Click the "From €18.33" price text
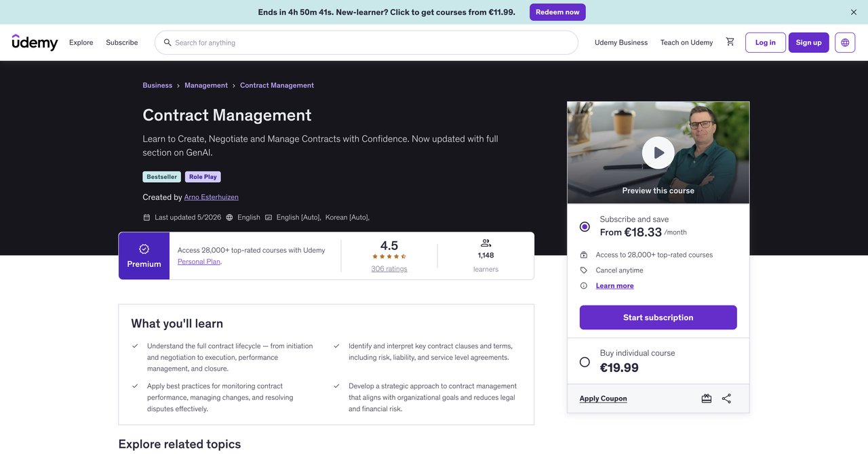 click(x=631, y=232)
